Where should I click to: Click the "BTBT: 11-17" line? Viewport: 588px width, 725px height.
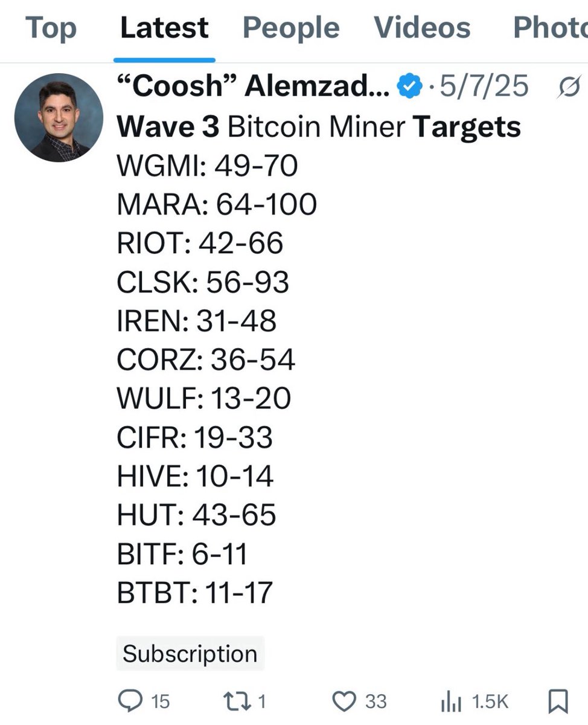click(x=195, y=592)
